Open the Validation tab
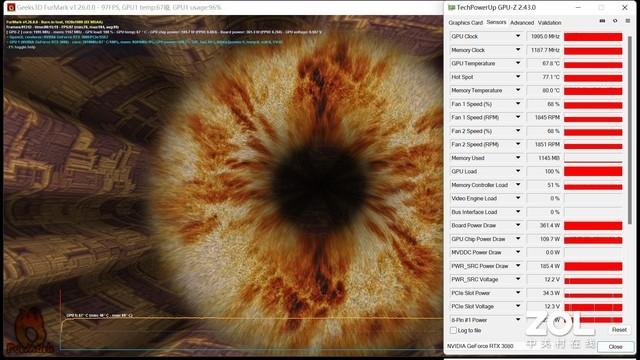This screenshot has width=640, height=360. [x=549, y=23]
